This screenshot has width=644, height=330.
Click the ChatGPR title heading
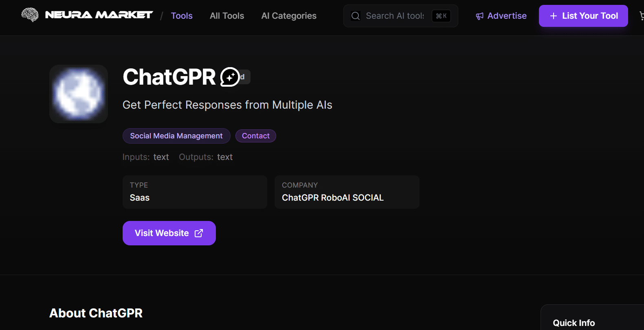pos(169,77)
